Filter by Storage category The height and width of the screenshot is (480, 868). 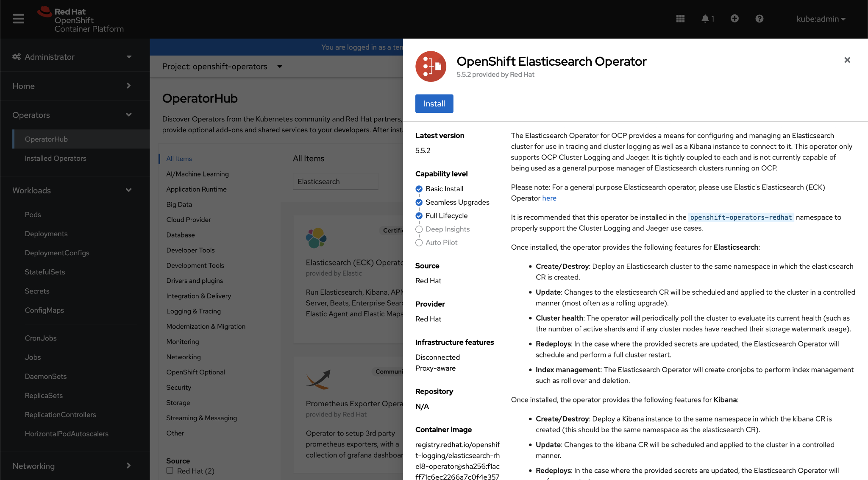[178, 403]
